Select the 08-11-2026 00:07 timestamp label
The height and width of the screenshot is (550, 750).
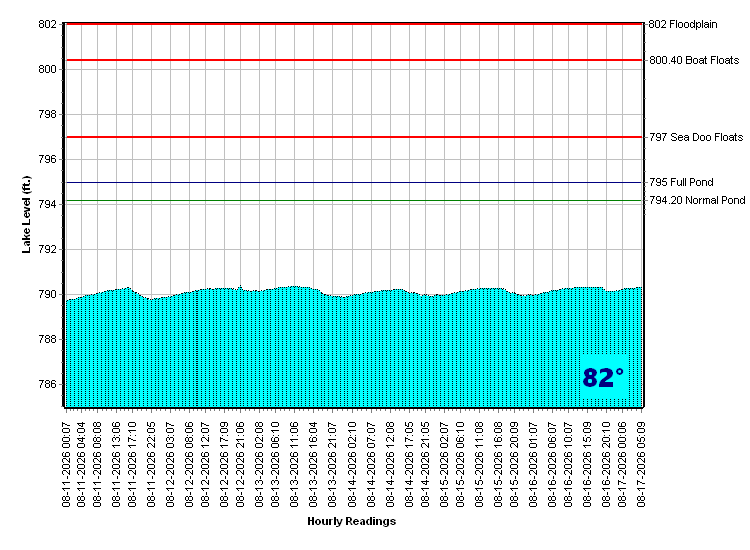66,464
